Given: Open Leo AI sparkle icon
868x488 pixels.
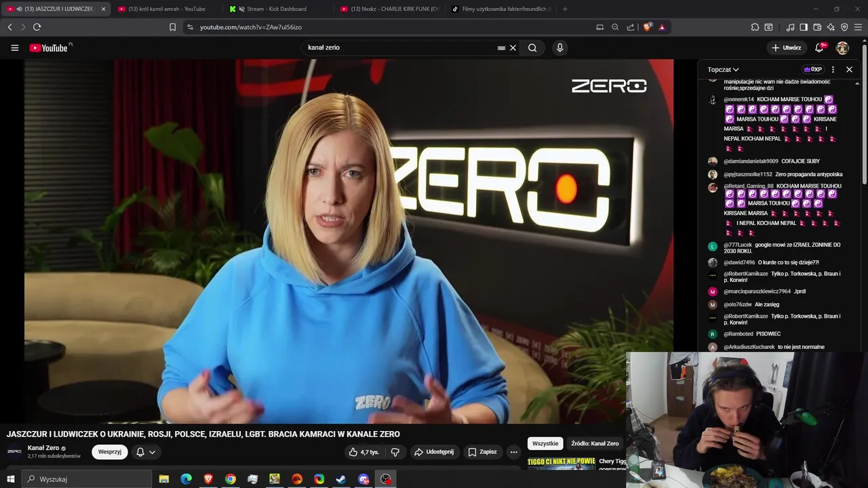Looking at the screenshot, I should [x=831, y=27].
